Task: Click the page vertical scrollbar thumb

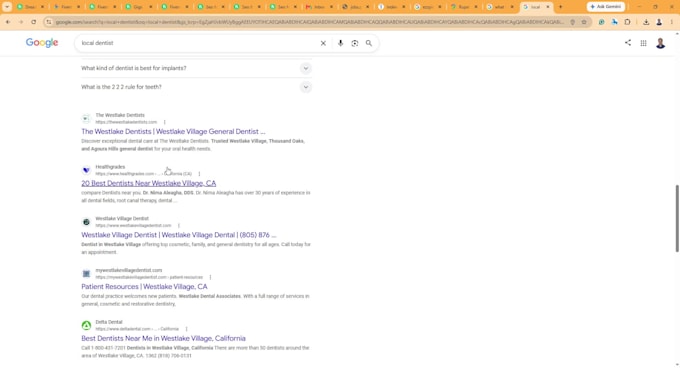Action: 677,218
